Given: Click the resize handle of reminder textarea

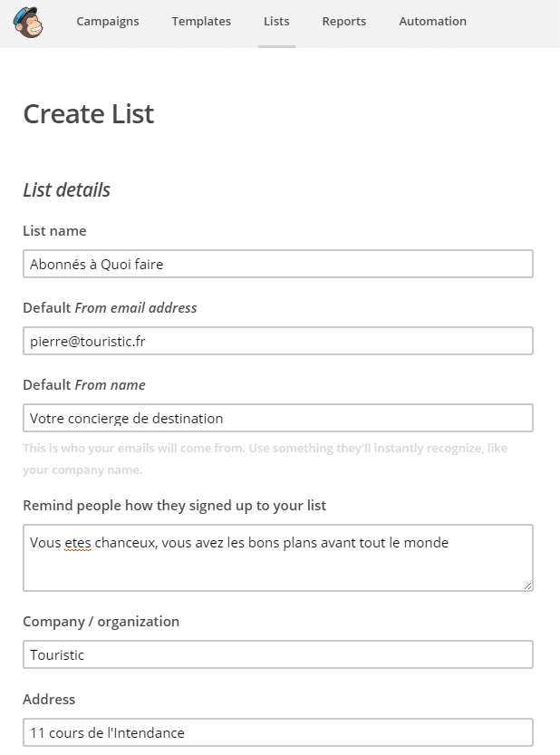Looking at the screenshot, I should pyautogui.click(x=527, y=586).
